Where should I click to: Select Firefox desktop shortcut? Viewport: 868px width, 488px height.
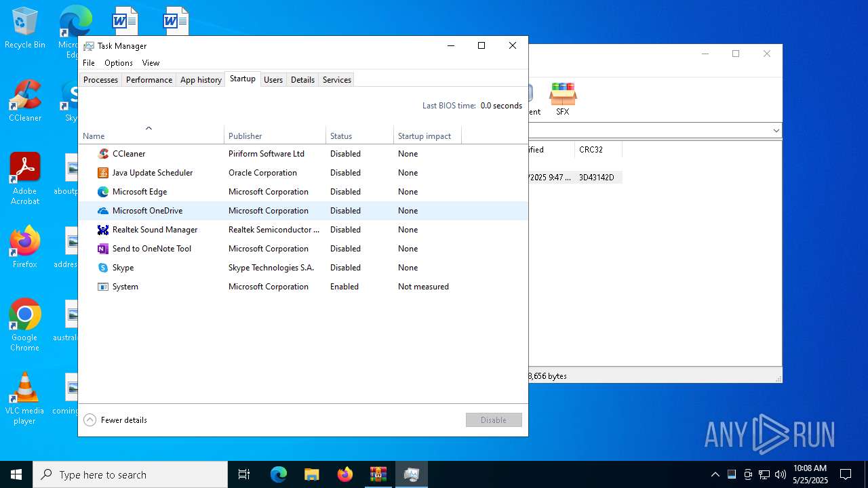pos(25,247)
